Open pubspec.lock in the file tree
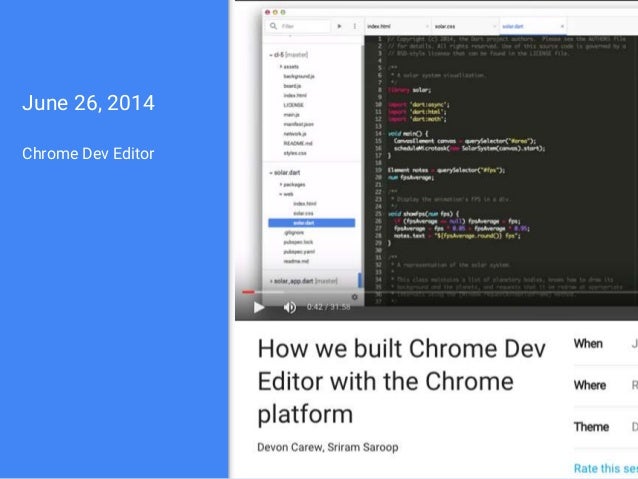Viewport: 638px width, 479px height. [298, 242]
